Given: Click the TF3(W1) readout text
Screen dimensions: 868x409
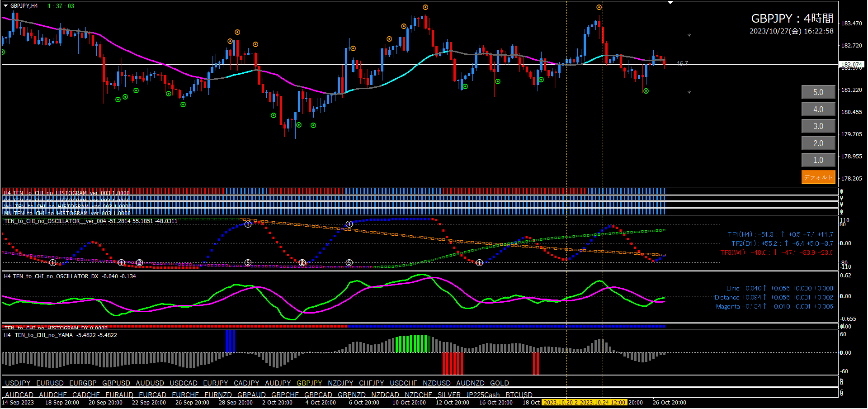Looking at the screenshot, I should (777, 252).
